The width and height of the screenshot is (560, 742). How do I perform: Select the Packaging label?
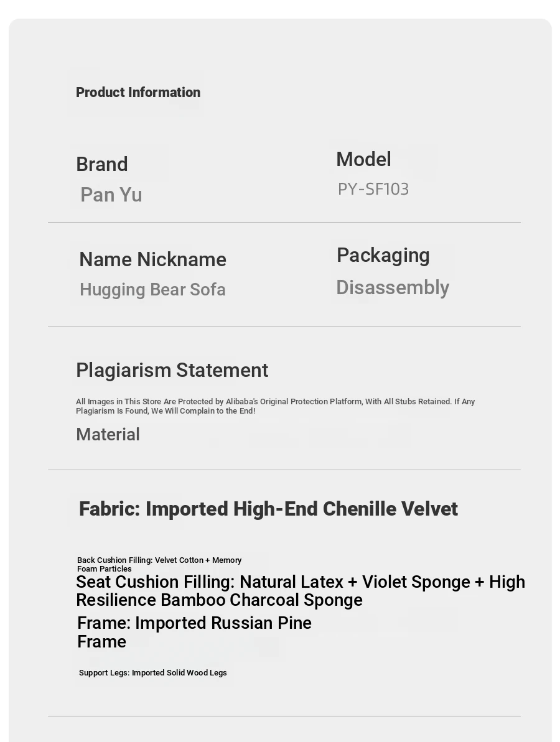tap(383, 256)
